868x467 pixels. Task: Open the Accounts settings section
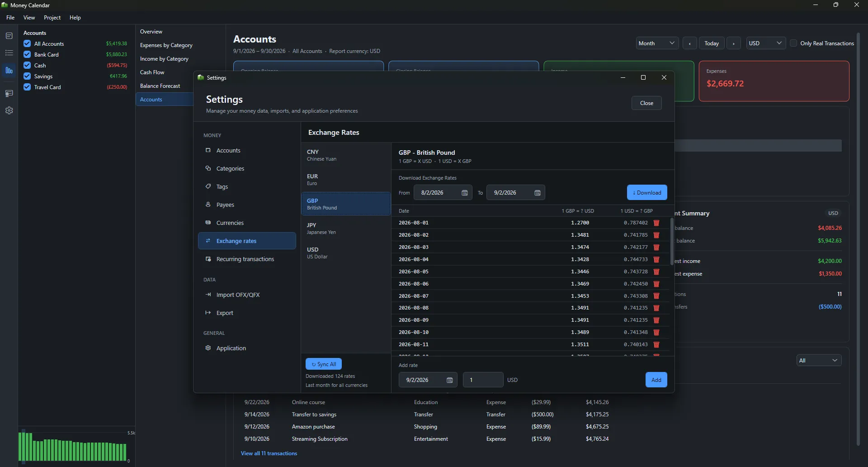pos(247,150)
